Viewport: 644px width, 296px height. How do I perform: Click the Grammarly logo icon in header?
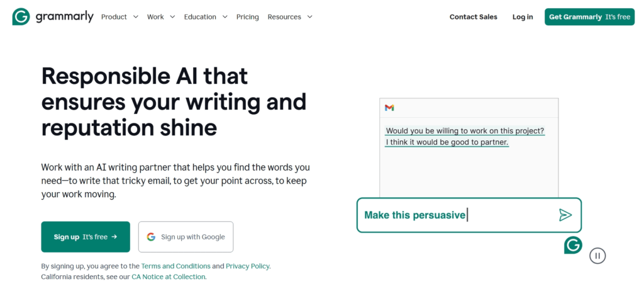21,17
